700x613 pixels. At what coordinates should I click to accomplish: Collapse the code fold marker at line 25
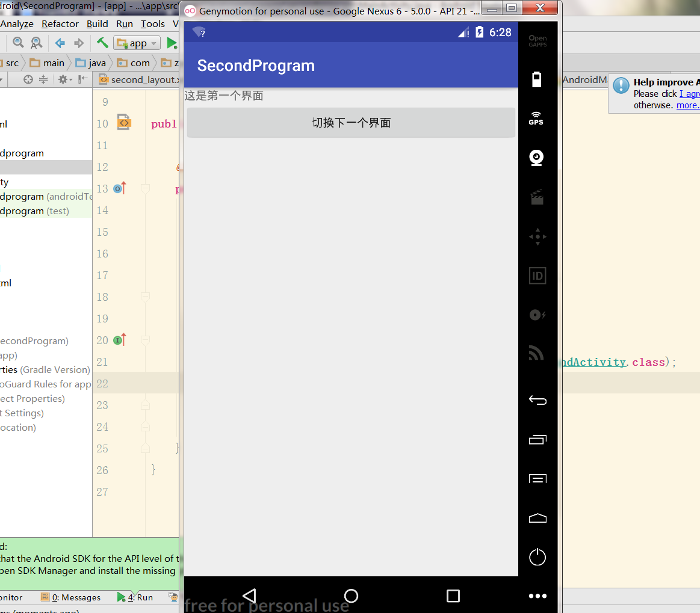point(145,448)
